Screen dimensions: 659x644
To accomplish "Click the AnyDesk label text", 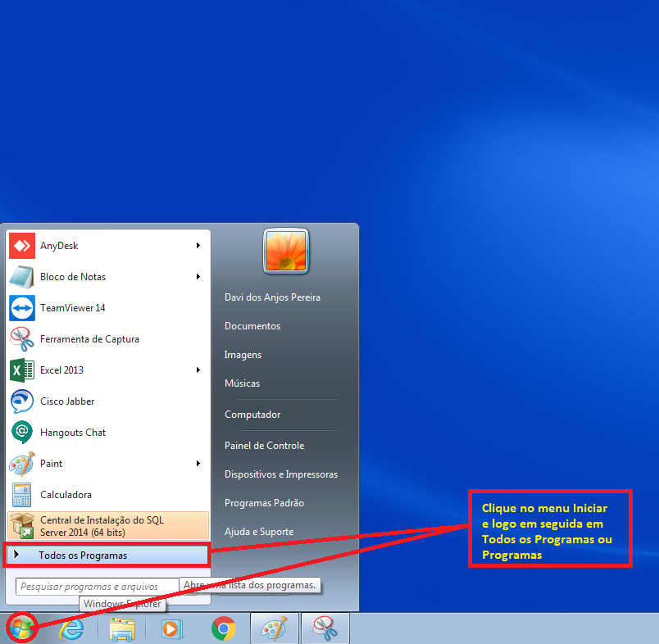I will point(59,246).
